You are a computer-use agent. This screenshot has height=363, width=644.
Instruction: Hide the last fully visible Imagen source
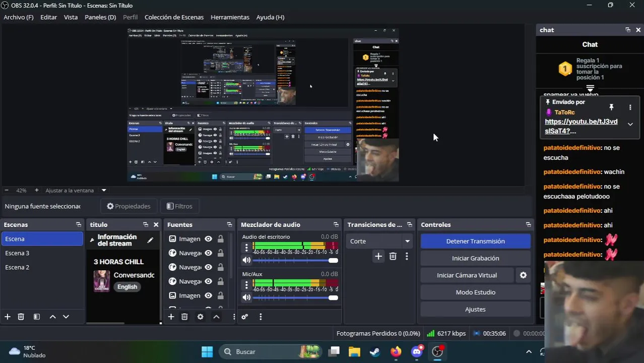(x=208, y=295)
